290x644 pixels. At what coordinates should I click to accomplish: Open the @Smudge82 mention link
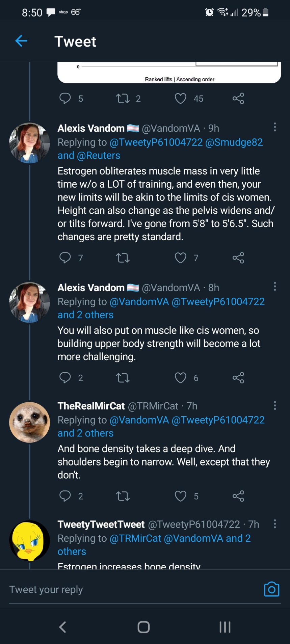tap(234, 142)
